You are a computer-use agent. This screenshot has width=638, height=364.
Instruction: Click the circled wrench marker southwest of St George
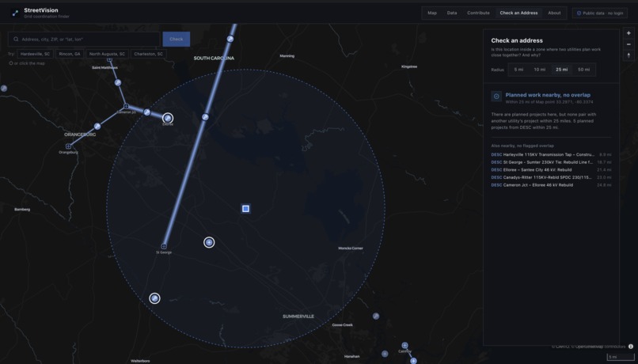(x=154, y=298)
